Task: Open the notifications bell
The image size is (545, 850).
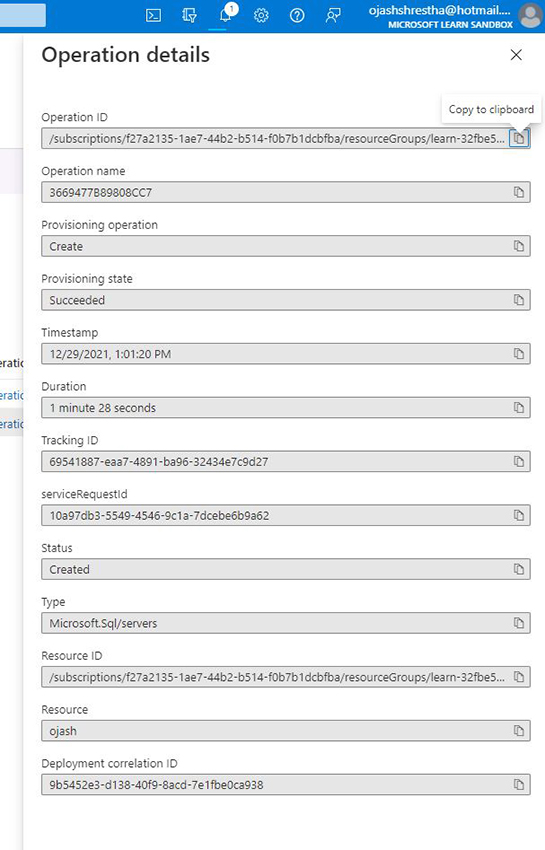Action: tap(225, 16)
